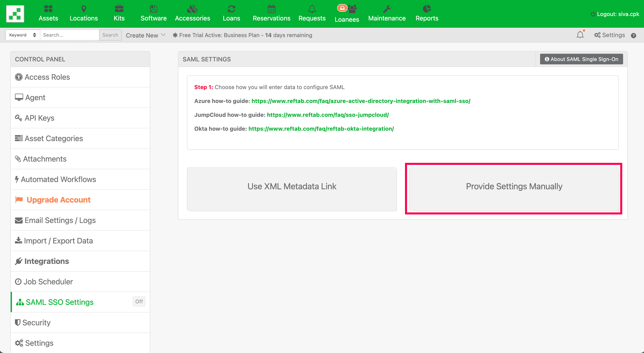Open the Keyword search type dropdown

coord(22,35)
